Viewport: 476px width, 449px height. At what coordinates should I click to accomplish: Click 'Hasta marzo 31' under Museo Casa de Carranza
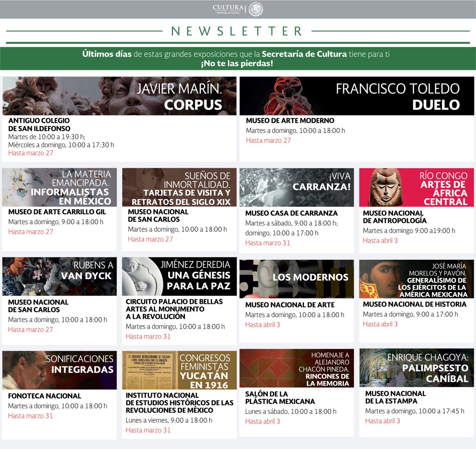[x=268, y=243]
